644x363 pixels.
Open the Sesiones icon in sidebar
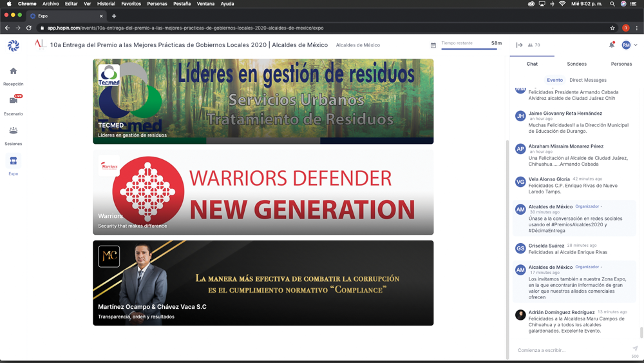tap(13, 131)
